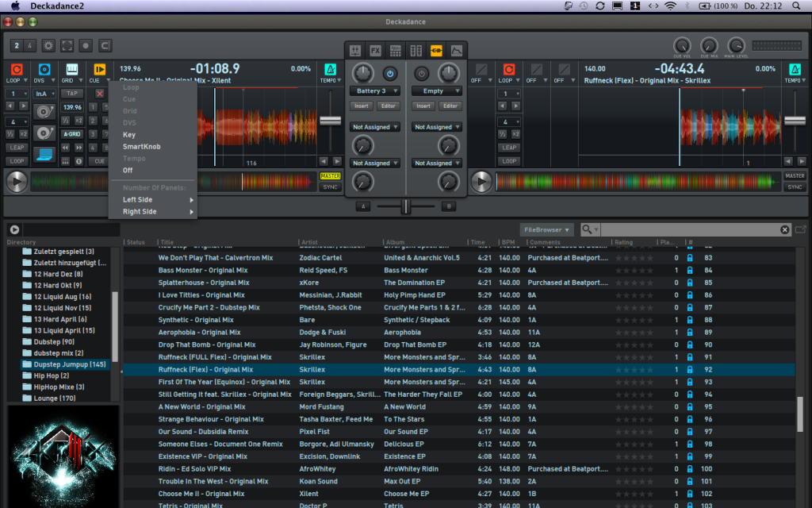Click the left deck Grid panel icon
The height and width of the screenshot is (508, 812).
pyautogui.click(x=72, y=70)
